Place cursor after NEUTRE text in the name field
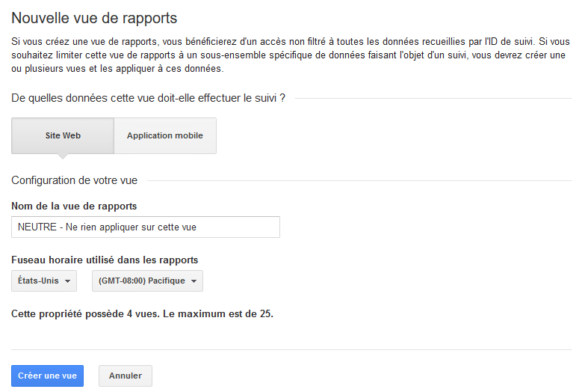Image resolution: width=588 pixels, height=392 pixels. coord(57,227)
